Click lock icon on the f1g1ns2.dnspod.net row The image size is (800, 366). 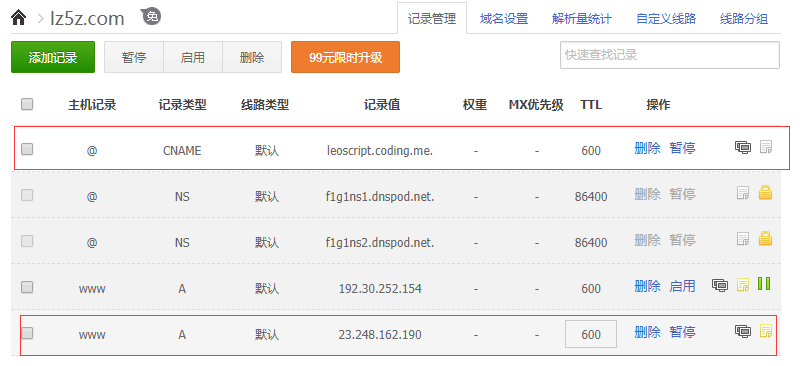coord(765,238)
